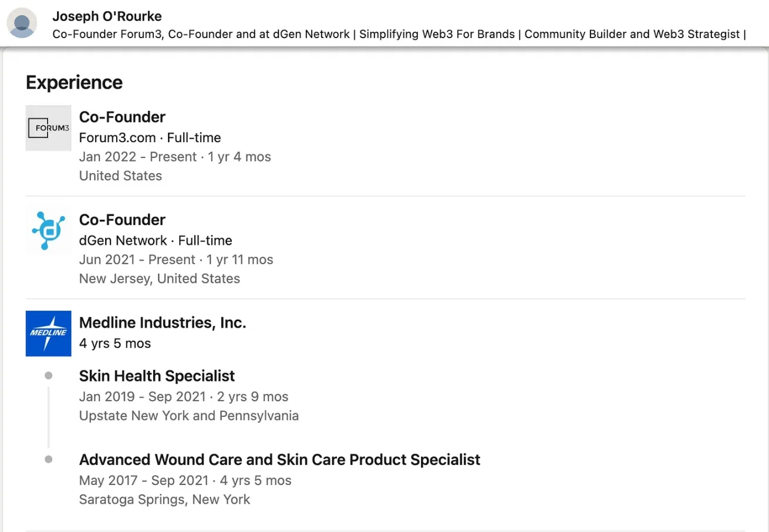
Task: Click the profile headline text under the name
Action: point(399,34)
